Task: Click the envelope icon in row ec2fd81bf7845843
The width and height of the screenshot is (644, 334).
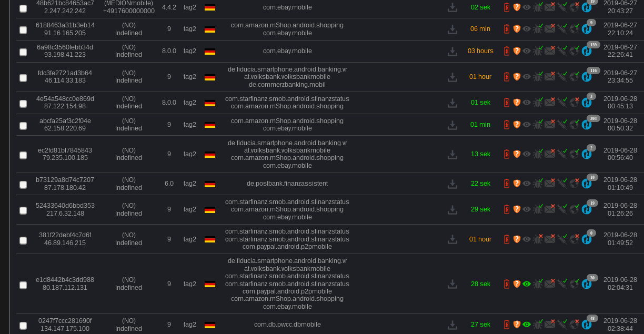Action: coord(550,154)
